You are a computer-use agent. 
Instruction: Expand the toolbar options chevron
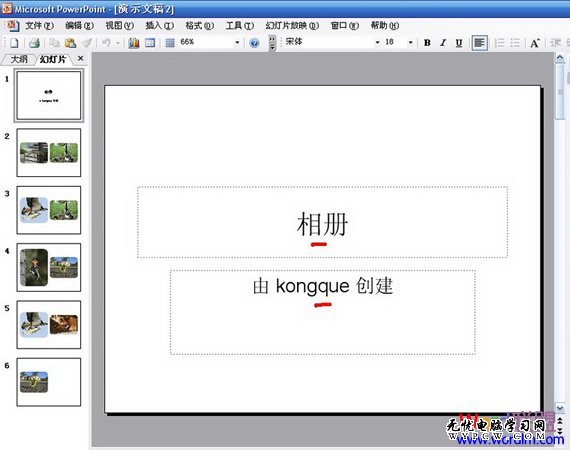(272, 43)
